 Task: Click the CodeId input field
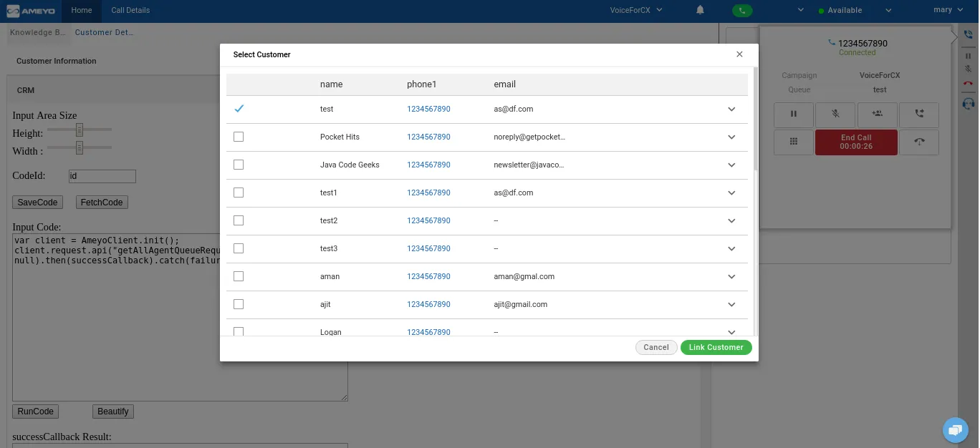102,176
